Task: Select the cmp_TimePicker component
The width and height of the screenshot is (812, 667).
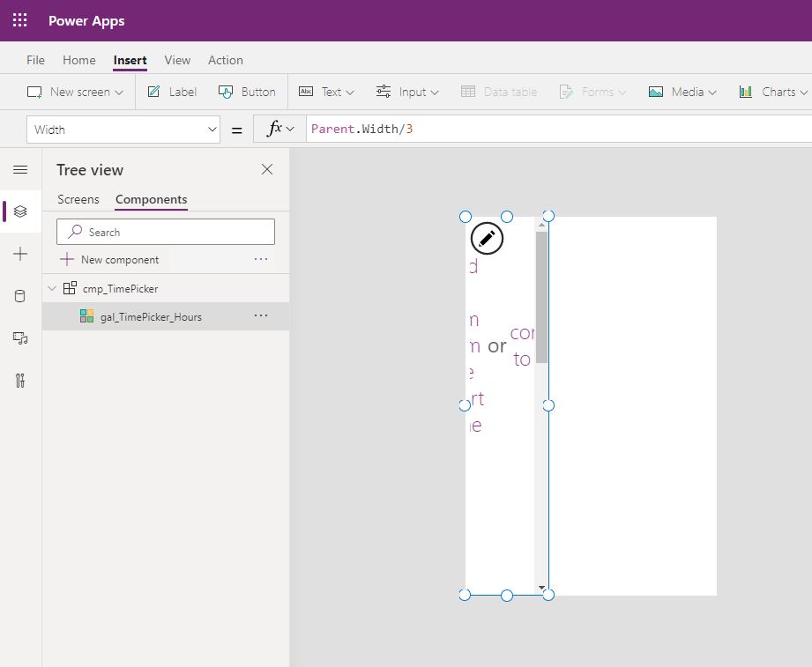Action: tap(120, 289)
